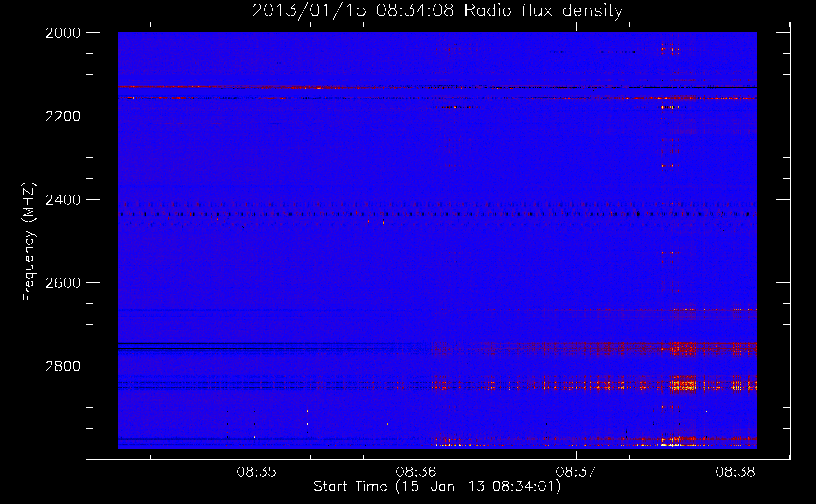Click the '2600' frequency axis label
This screenshot has height=504, width=816.
63,283
